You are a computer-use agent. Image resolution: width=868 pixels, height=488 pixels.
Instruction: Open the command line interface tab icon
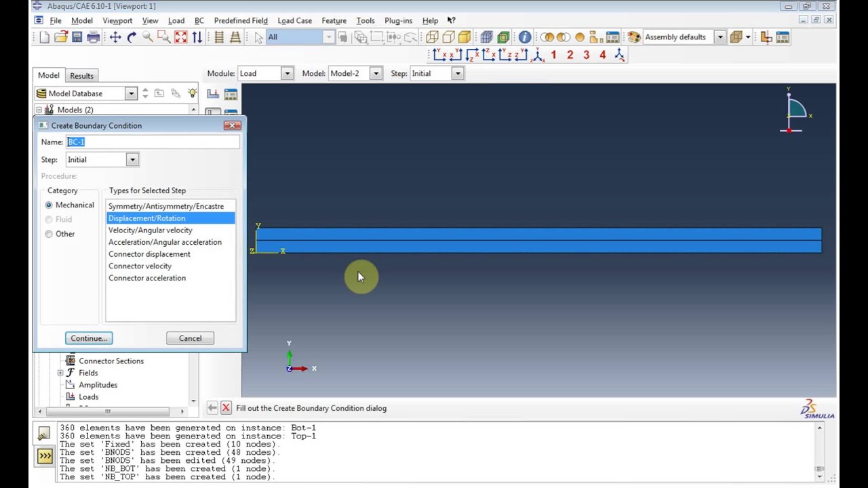pyautogui.click(x=45, y=456)
